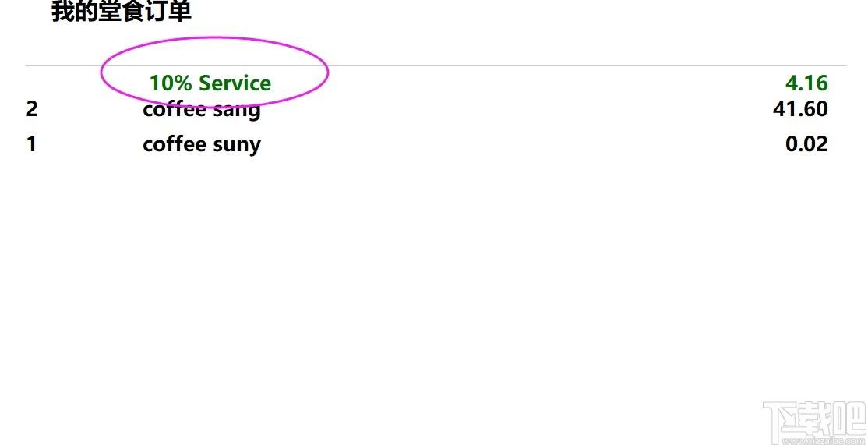Viewport: 868px width, 445px height.
Task: Select the 我的堂食订单 order title
Action: (122, 12)
